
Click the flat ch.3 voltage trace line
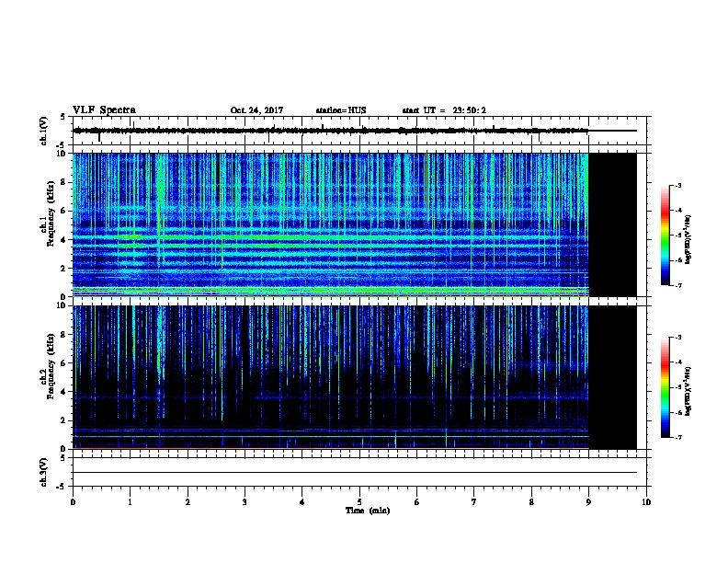coord(355,473)
